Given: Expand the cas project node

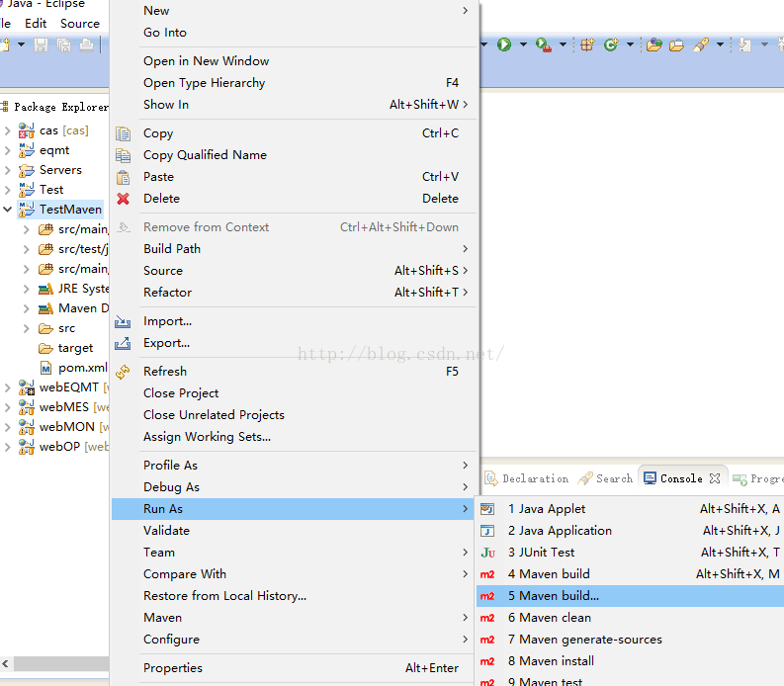Looking at the screenshot, I should [x=8, y=131].
